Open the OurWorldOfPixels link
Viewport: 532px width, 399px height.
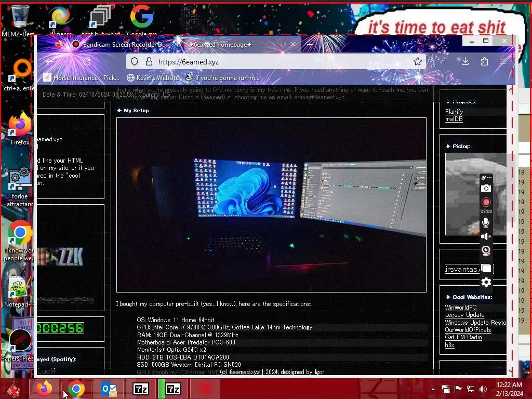click(x=468, y=330)
